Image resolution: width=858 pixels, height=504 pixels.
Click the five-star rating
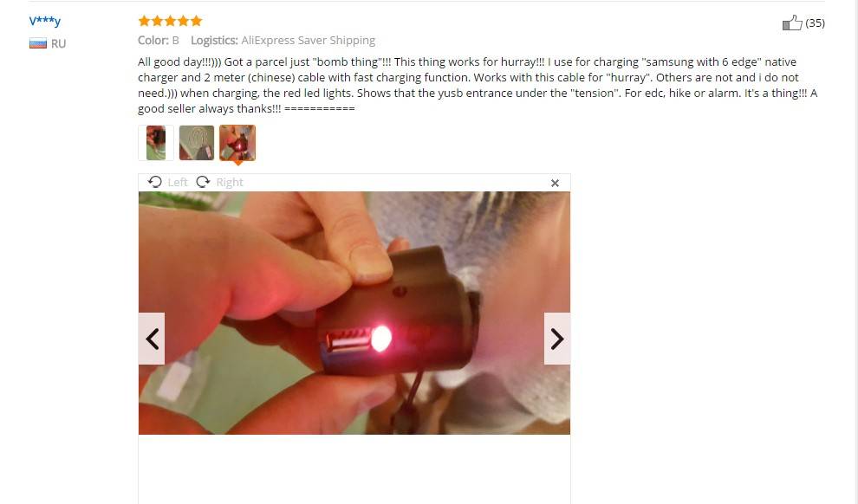coord(170,21)
